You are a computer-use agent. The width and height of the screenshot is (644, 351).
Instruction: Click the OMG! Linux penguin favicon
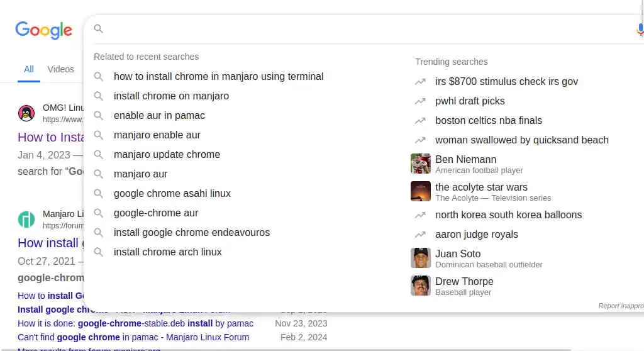pos(26,113)
